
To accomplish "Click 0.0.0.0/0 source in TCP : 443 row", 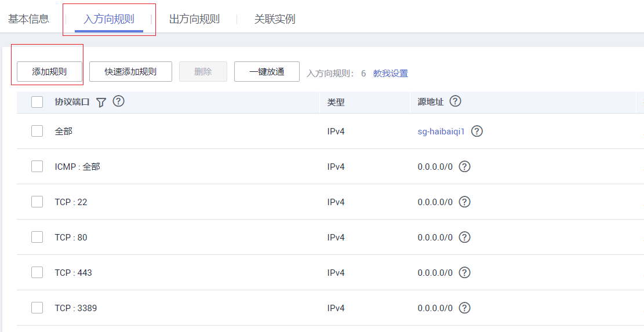I will (435, 272).
